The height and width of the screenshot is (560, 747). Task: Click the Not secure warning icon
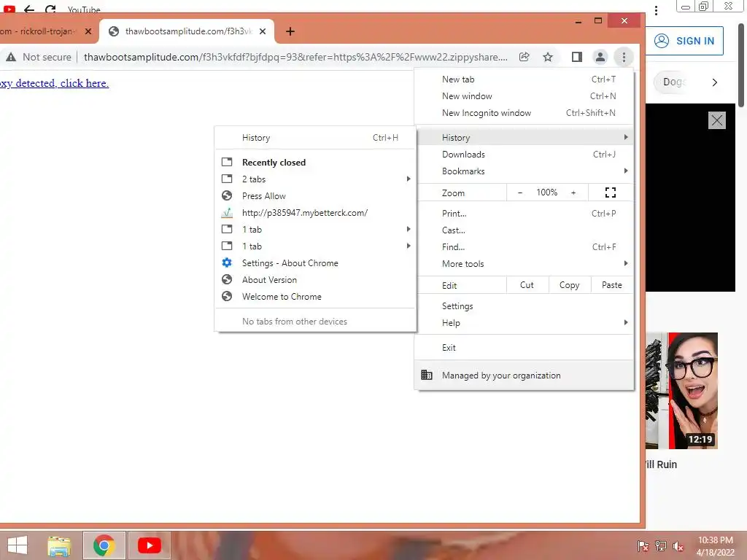[x=11, y=57]
